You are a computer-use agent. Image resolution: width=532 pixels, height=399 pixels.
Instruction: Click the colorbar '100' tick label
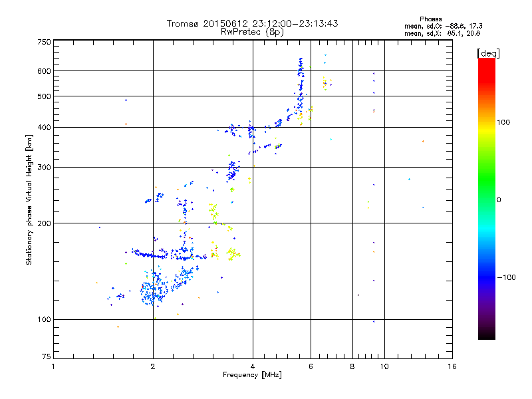click(503, 122)
